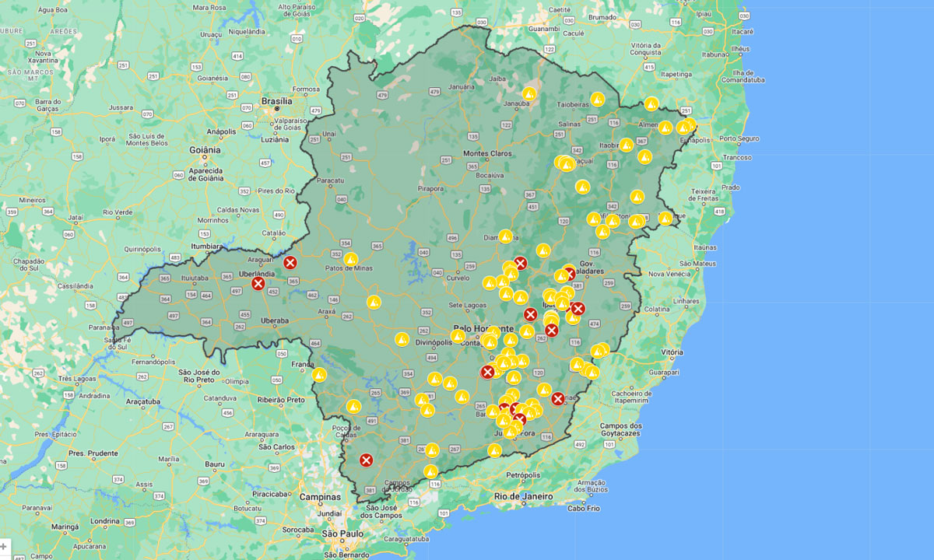
Task: Click the Rio de Janeiro city label
Action: point(523,496)
